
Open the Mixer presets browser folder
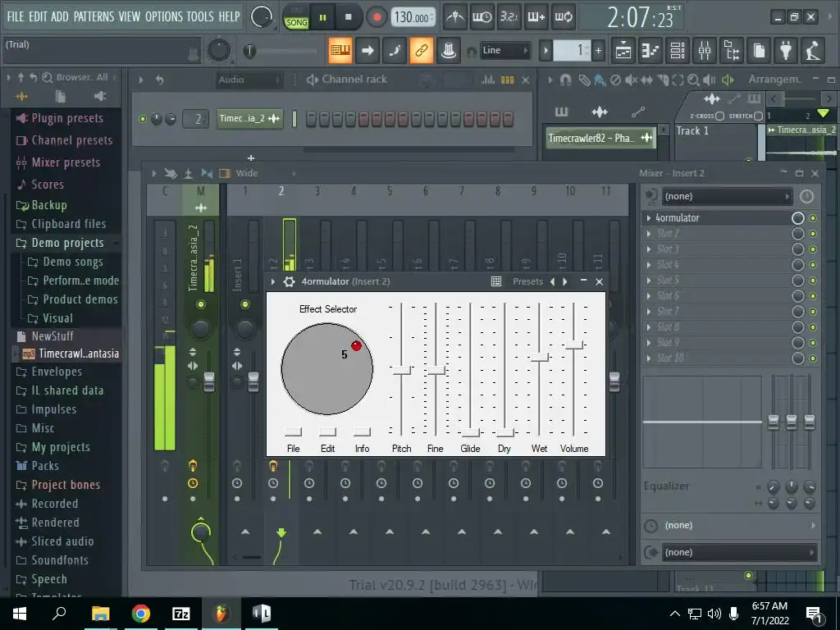coord(66,162)
